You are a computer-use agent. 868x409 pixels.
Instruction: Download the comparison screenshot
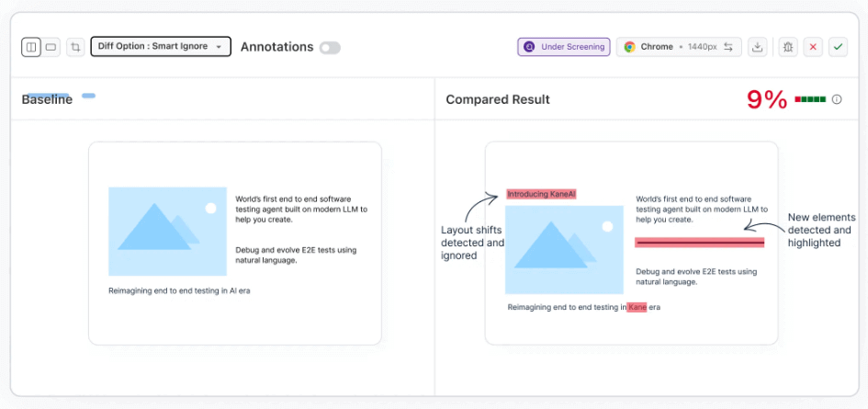point(757,47)
